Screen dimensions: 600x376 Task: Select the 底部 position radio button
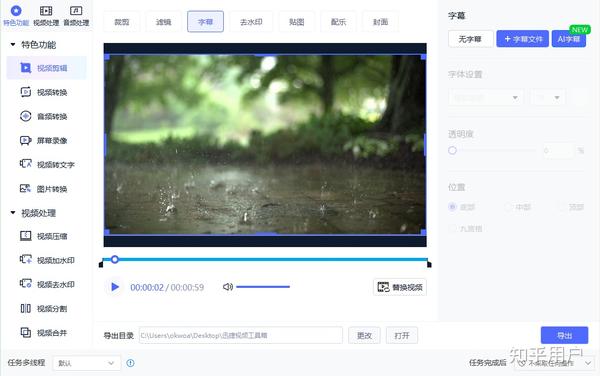click(453, 207)
